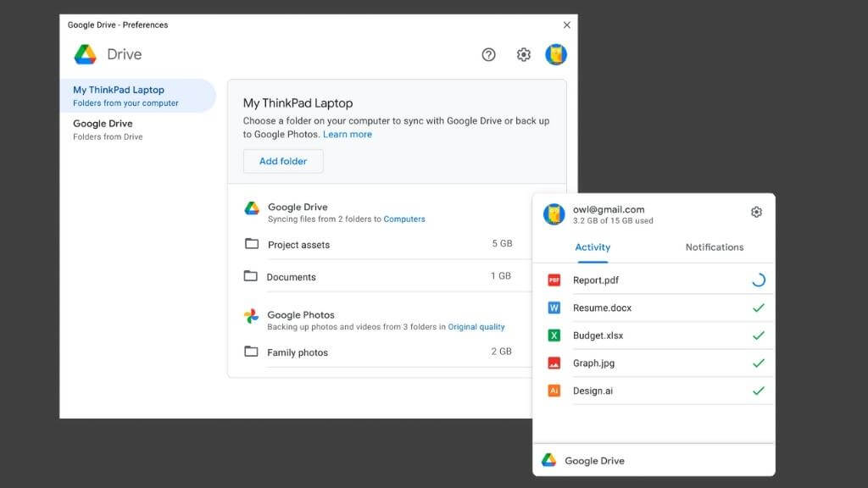Click the owl@gmail.com account email
This screenshot has height=488, width=868.
click(609, 210)
